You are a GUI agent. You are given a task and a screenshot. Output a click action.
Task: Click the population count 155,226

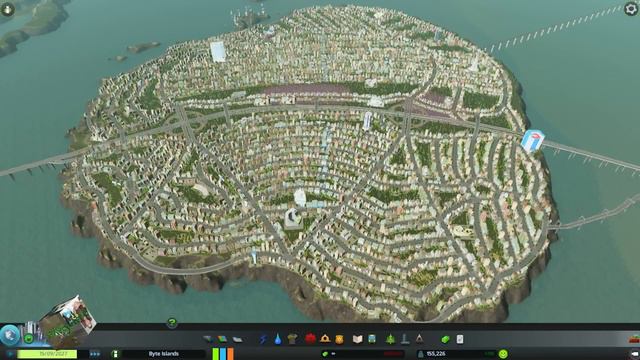click(x=436, y=354)
